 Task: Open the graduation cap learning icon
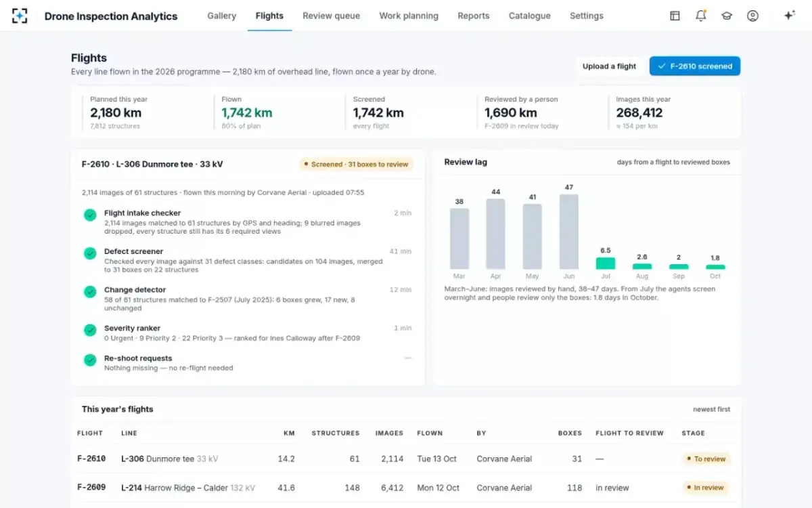pyautogui.click(x=727, y=16)
